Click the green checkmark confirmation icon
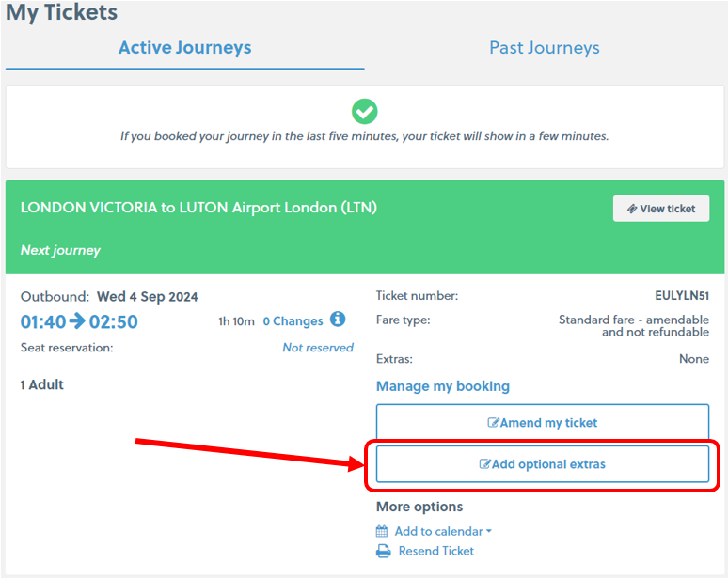728x578 pixels. pos(364,111)
